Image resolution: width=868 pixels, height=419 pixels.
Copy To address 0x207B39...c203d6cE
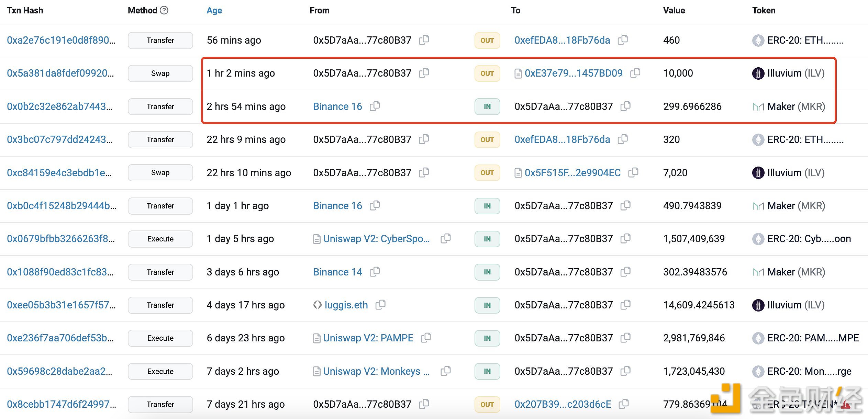pyautogui.click(x=624, y=404)
